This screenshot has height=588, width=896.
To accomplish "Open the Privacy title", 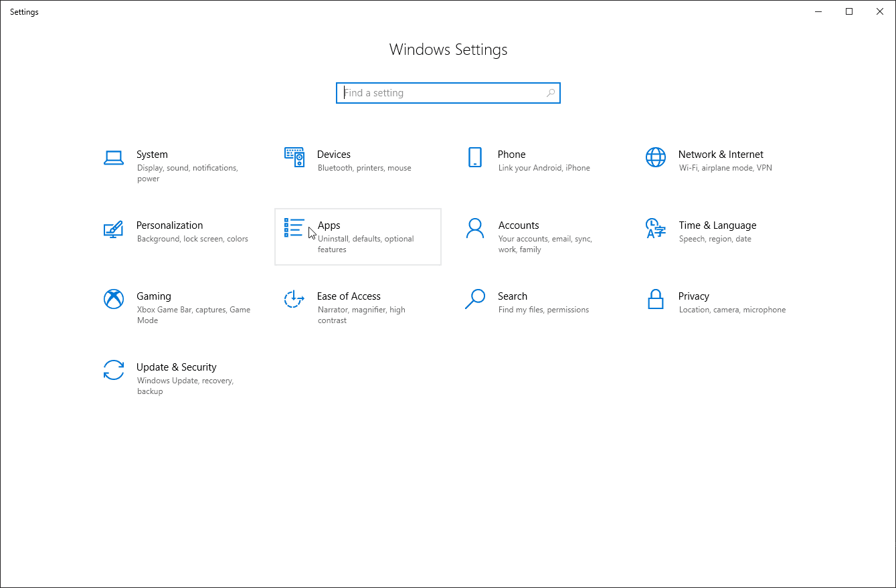I will [x=694, y=296].
